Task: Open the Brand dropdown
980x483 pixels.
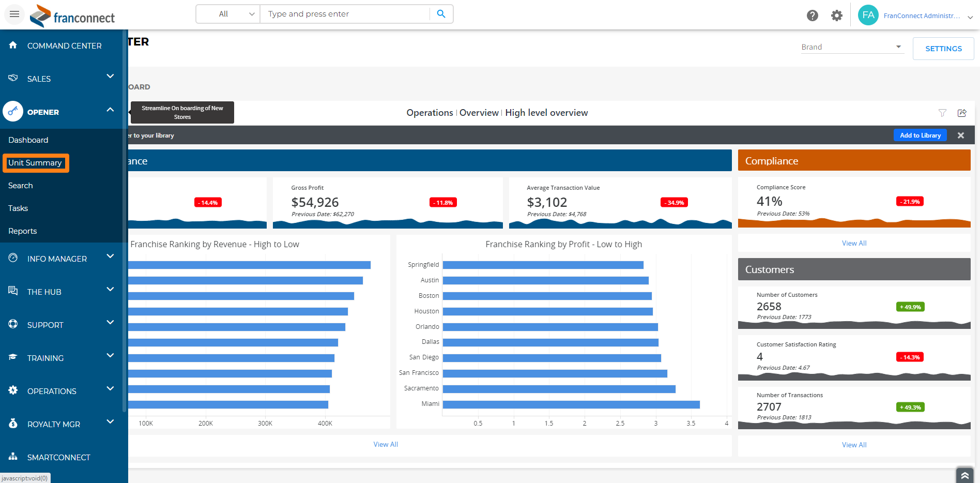Action: point(852,47)
